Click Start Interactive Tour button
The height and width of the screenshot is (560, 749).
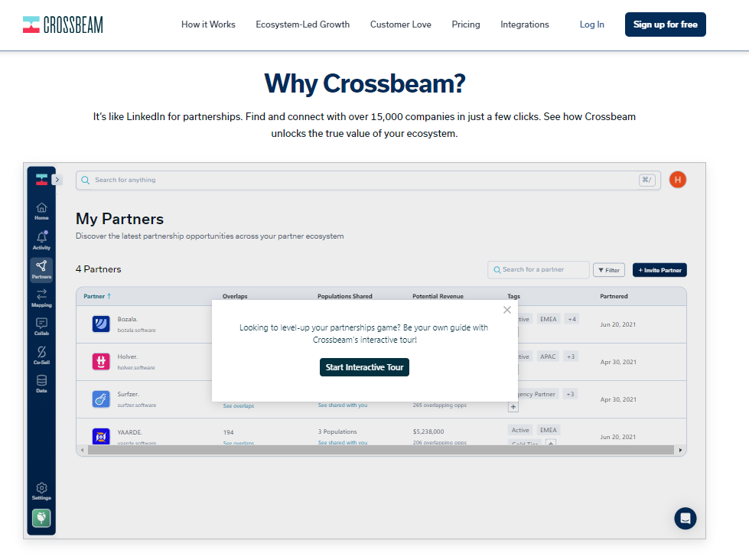click(x=364, y=367)
